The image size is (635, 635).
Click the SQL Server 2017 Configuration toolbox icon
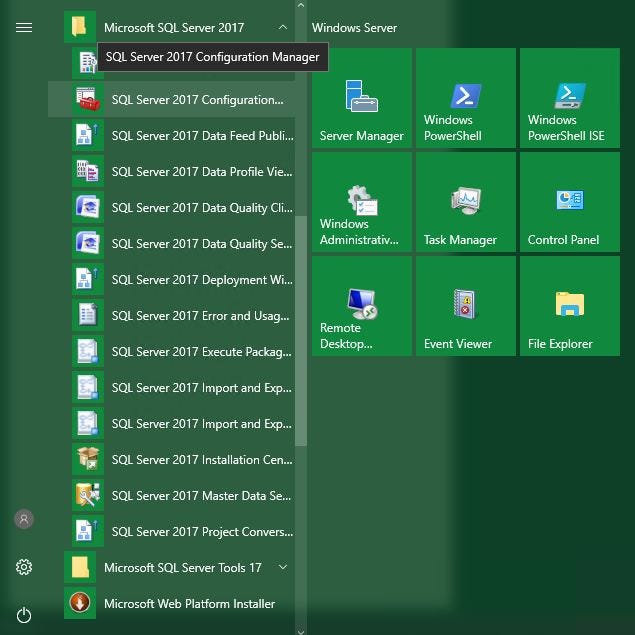click(x=88, y=99)
